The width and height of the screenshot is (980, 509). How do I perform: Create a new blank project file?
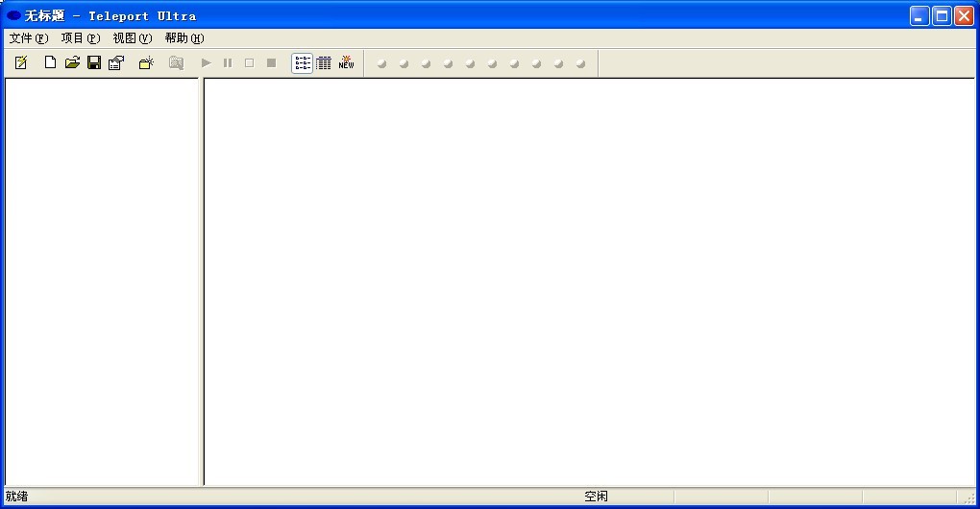tap(50, 63)
